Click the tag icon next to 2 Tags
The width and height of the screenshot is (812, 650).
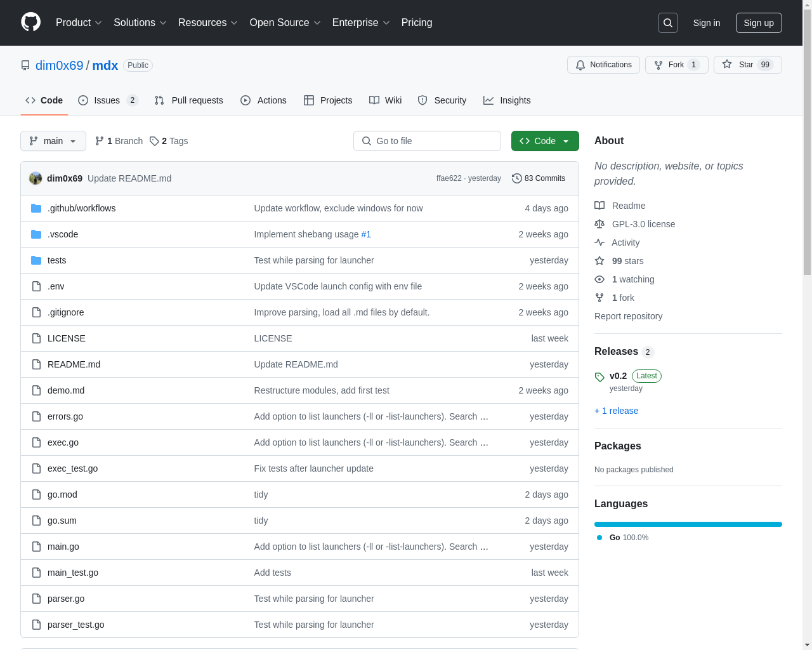tap(154, 141)
